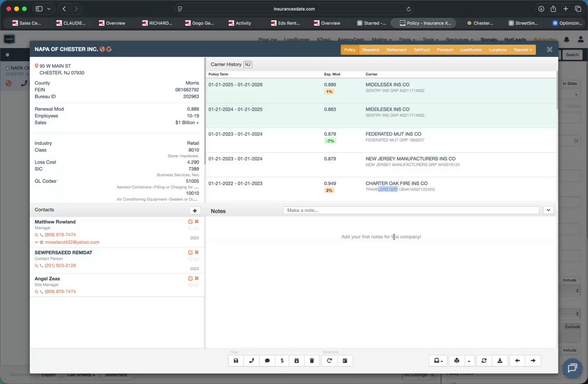Open the LossRunner tab
The image size is (588, 384).
pyautogui.click(x=471, y=50)
